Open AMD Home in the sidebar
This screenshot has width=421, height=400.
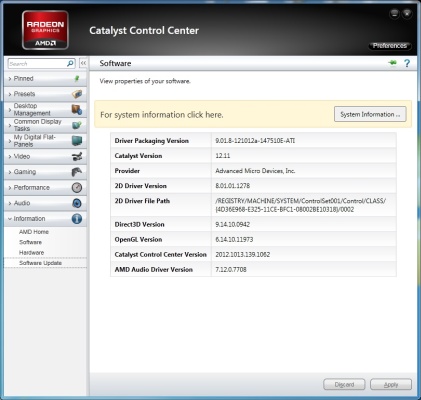(34, 232)
